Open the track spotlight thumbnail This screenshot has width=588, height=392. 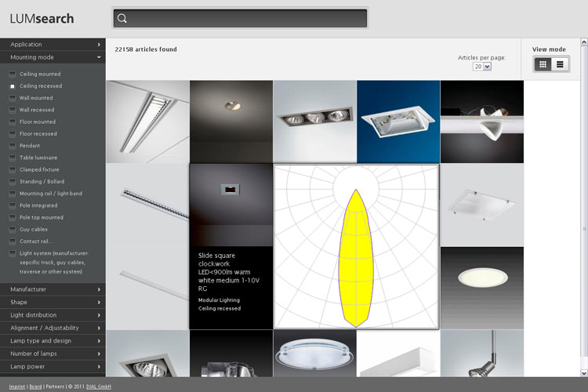[x=482, y=354]
